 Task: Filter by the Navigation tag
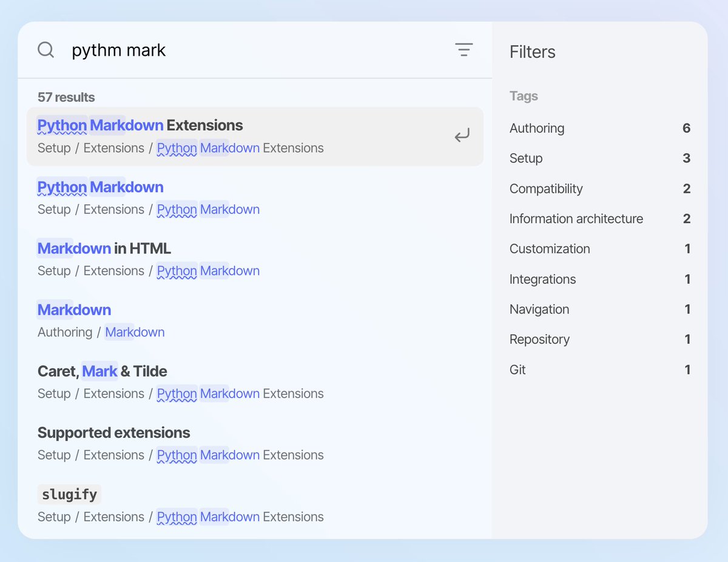tap(600, 309)
